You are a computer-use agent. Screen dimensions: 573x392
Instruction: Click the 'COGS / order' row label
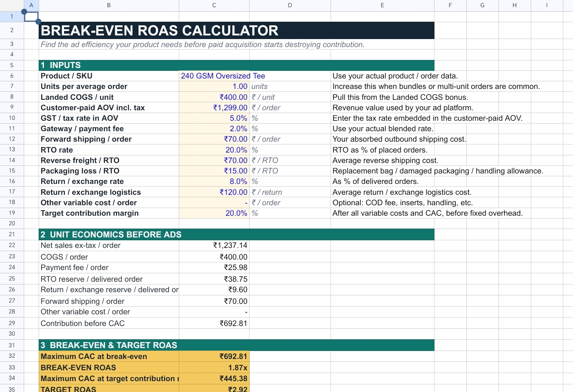coord(64,257)
